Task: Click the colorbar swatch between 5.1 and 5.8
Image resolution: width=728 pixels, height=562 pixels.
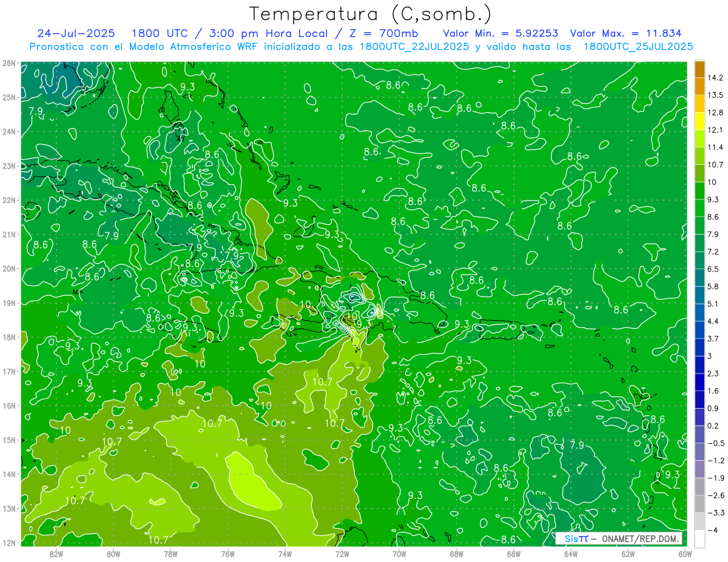Action: [x=699, y=295]
